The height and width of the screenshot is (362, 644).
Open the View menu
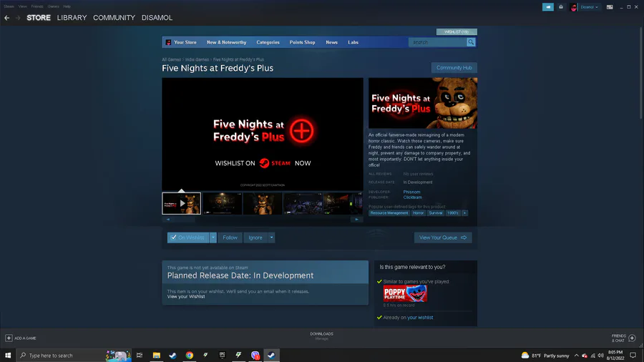tap(23, 6)
